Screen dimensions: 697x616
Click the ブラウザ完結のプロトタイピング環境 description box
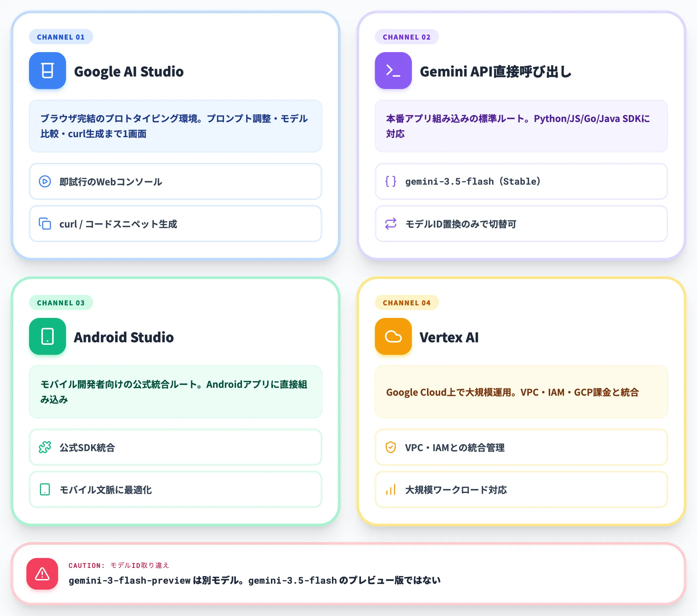coord(176,126)
